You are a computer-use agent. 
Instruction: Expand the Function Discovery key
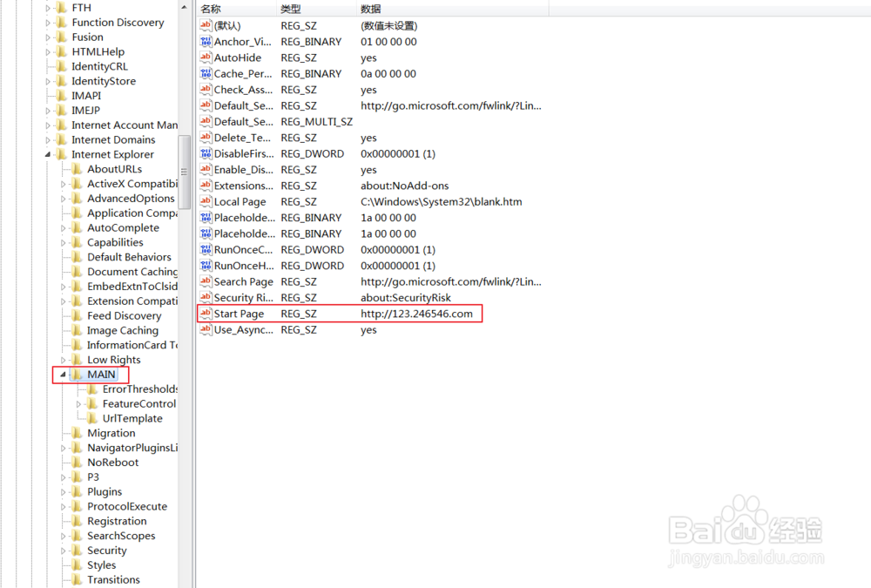47,23
